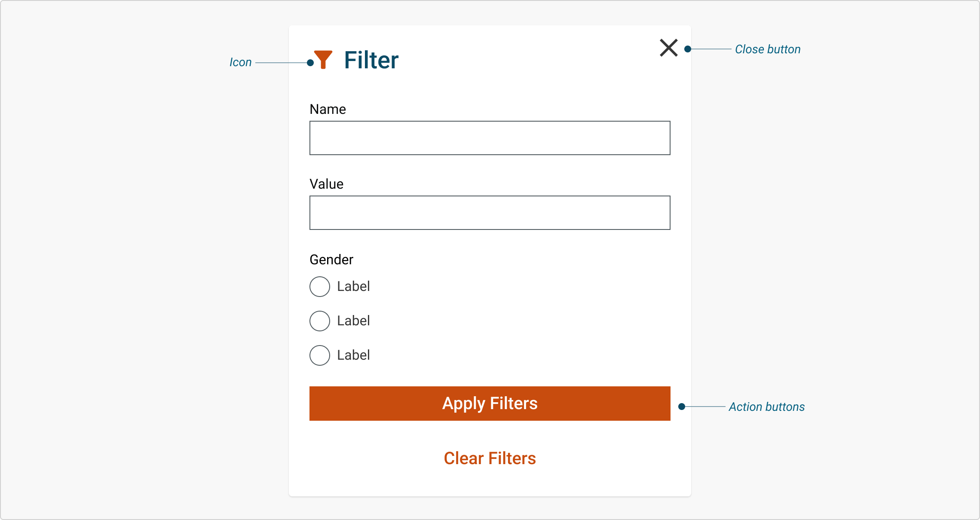Click the "Action buttons" annotation text

tap(766, 407)
